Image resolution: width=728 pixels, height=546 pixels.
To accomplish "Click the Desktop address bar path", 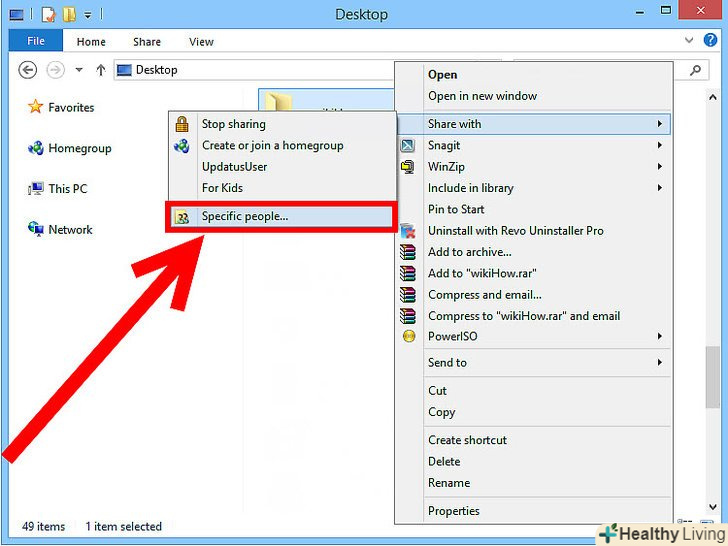I will click(156, 70).
